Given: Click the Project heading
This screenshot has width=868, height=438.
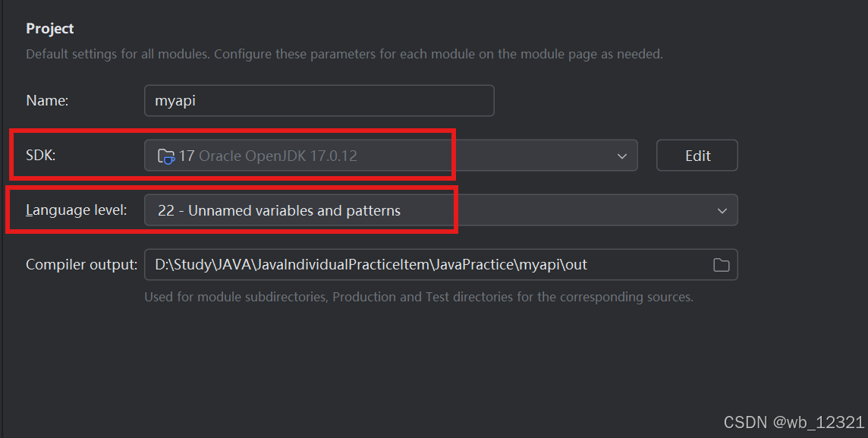Looking at the screenshot, I should click(x=50, y=28).
